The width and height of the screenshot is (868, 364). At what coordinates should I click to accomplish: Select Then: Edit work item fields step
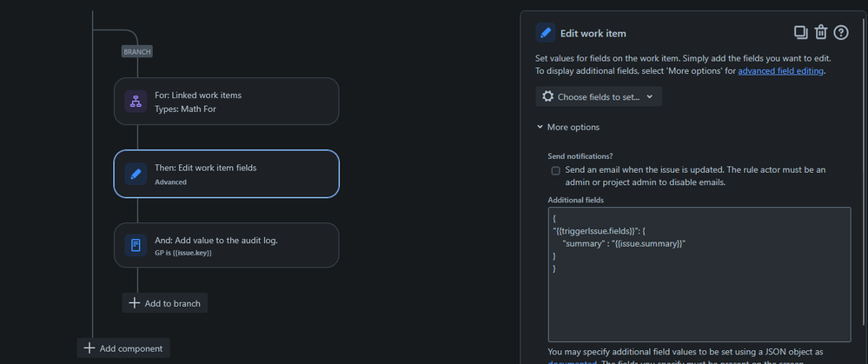coord(227,174)
